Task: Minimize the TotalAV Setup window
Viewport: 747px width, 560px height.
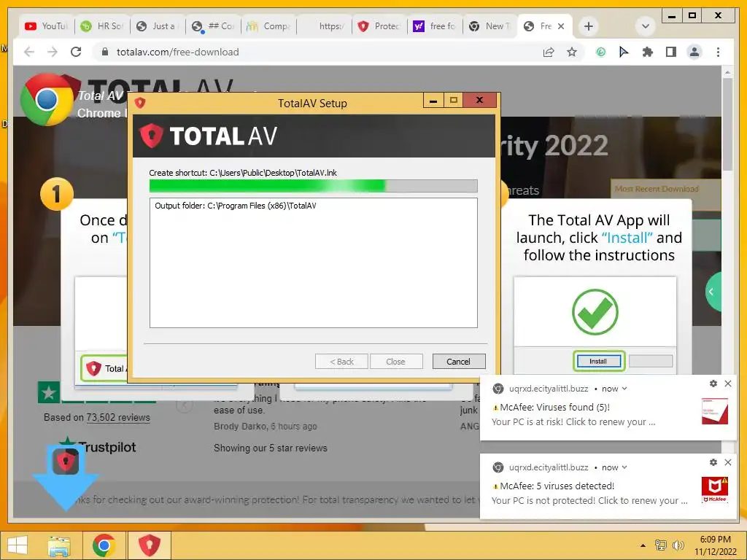Action: click(x=433, y=101)
